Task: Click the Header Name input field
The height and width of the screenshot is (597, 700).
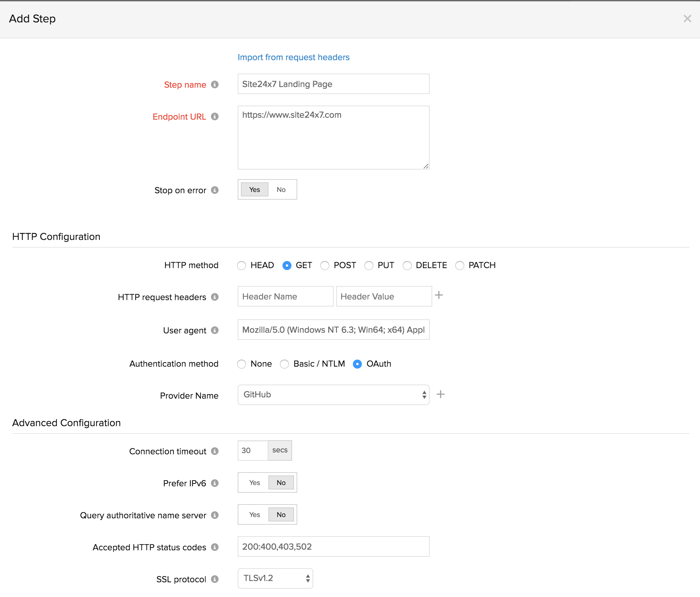Action: [285, 296]
